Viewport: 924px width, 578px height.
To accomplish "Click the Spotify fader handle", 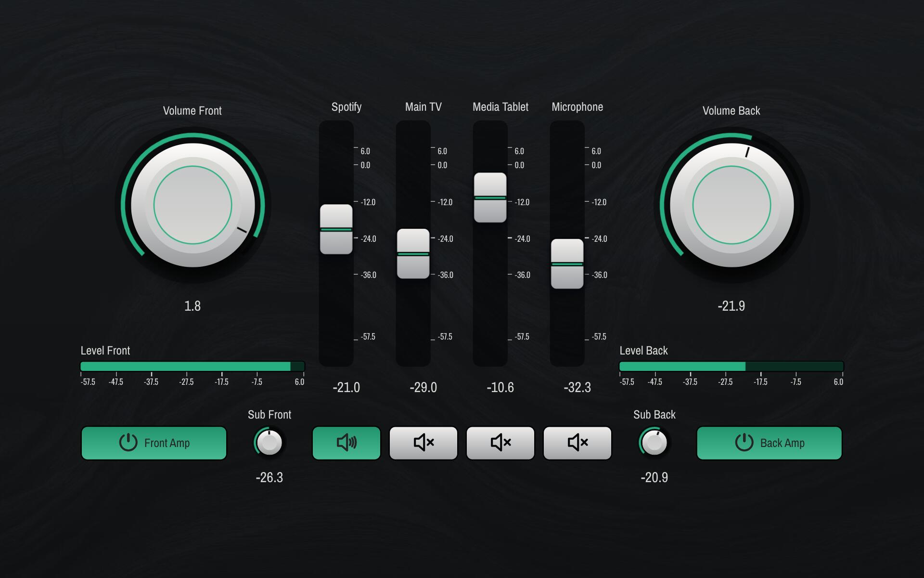I will point(336,229).
